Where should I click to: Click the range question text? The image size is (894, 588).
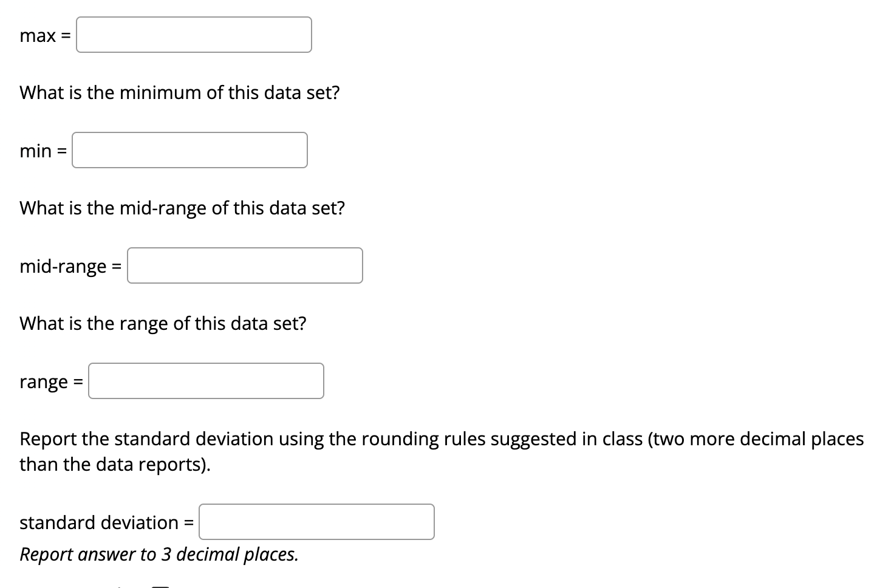[162, 323]
